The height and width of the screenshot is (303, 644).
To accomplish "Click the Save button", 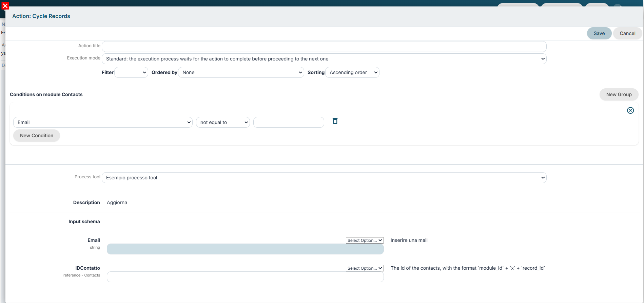I will tap(599, 33).
